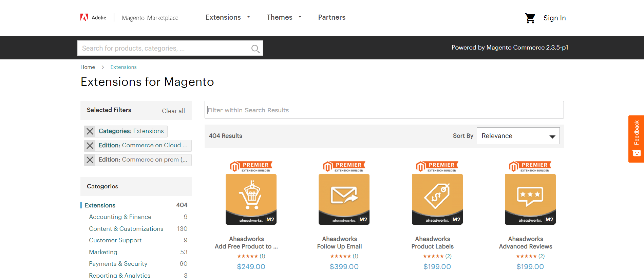Remove the Edition: Commerce on Cloud filter
644x279 pixels.
90,146
